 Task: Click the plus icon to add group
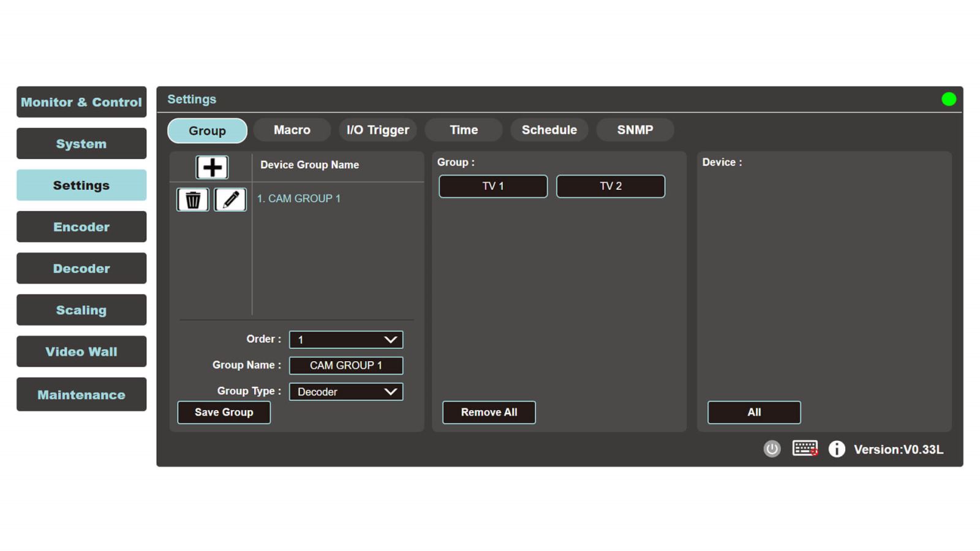[212, 167]
